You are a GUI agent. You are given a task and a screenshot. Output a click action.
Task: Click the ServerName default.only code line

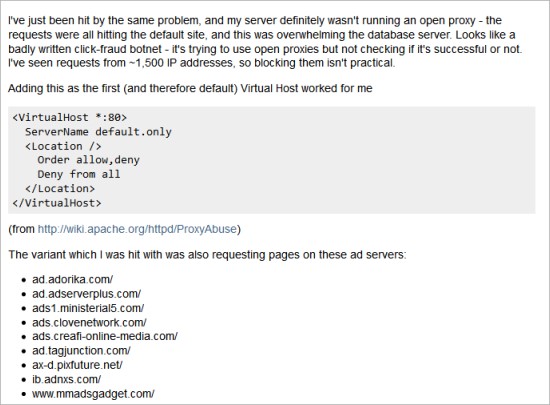click(x=98, y=132)
